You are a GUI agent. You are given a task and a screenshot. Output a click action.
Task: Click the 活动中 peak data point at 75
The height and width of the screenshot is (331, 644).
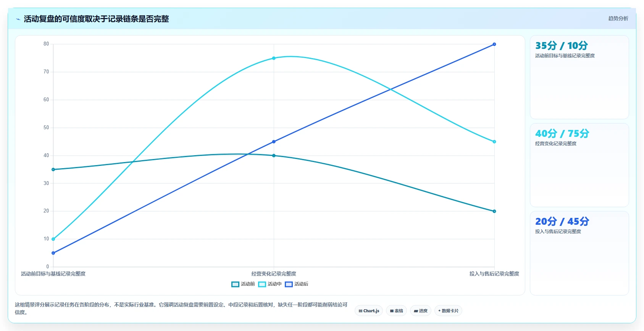click(x=274, y=58)
